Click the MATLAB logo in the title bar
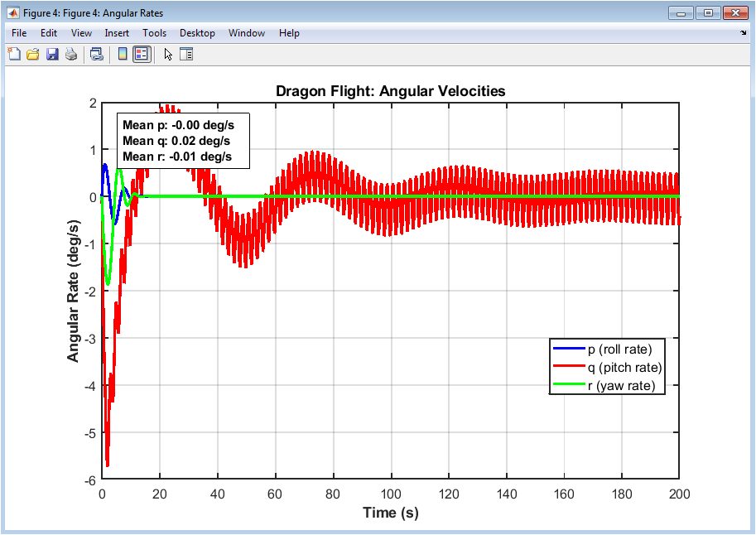This screenshot has width=756, height=535. point(12,12)
